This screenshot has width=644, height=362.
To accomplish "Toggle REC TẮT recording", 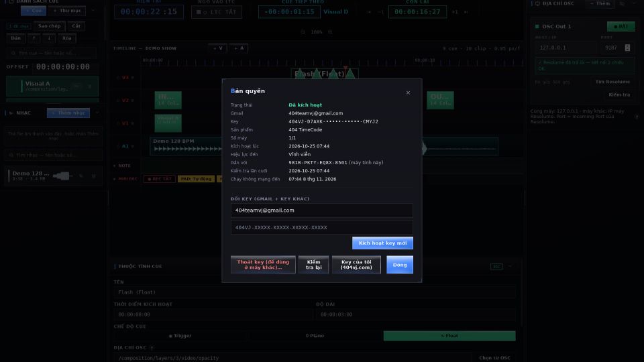I will coord(160,179).
